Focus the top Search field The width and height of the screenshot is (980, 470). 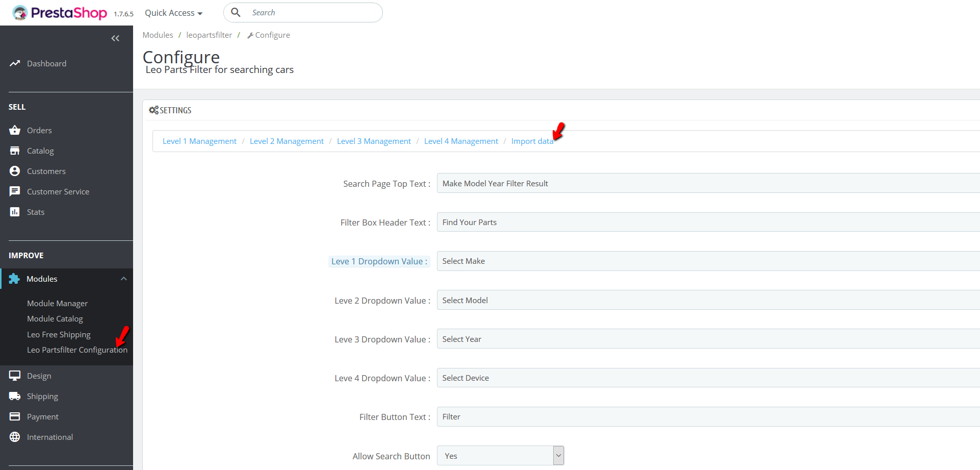point(303,12)
